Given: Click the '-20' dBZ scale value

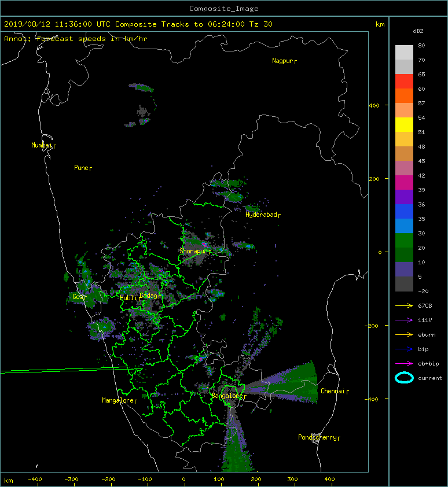Looking at the screenshot, I should coord(423,292).
